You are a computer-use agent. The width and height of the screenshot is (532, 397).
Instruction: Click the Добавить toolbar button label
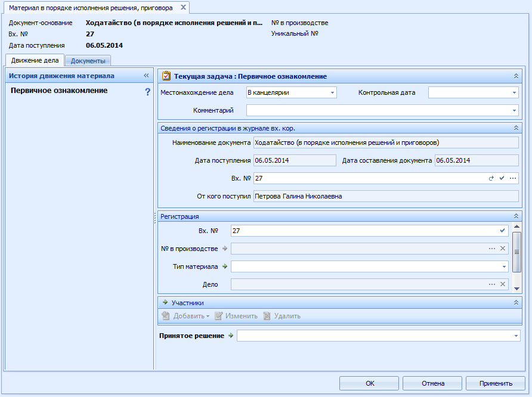[189, 316]
